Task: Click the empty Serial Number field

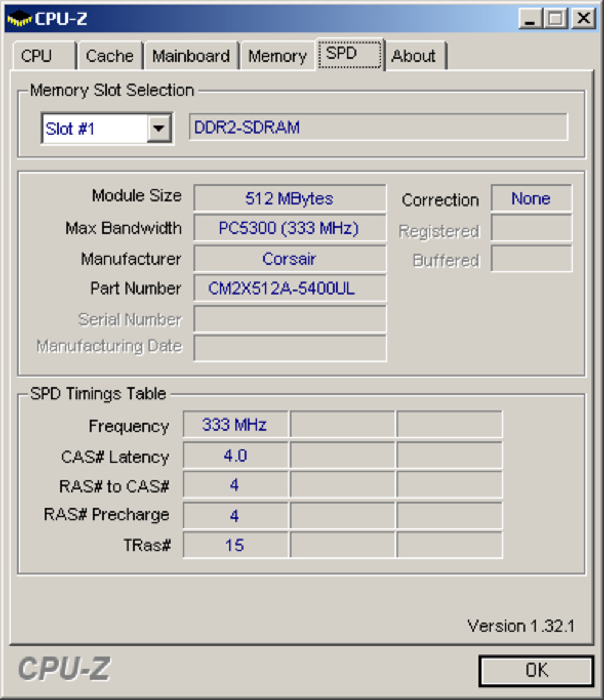Action: [x=290, y=319]
